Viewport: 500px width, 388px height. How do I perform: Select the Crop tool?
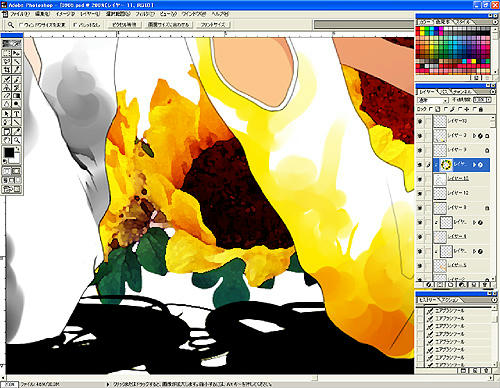coord(7,70)
